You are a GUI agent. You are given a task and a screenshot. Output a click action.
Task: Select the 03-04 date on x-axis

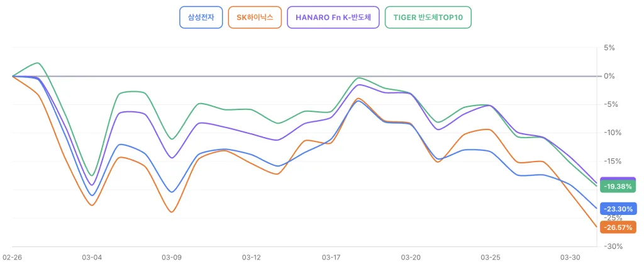click(x=92, y=258)
